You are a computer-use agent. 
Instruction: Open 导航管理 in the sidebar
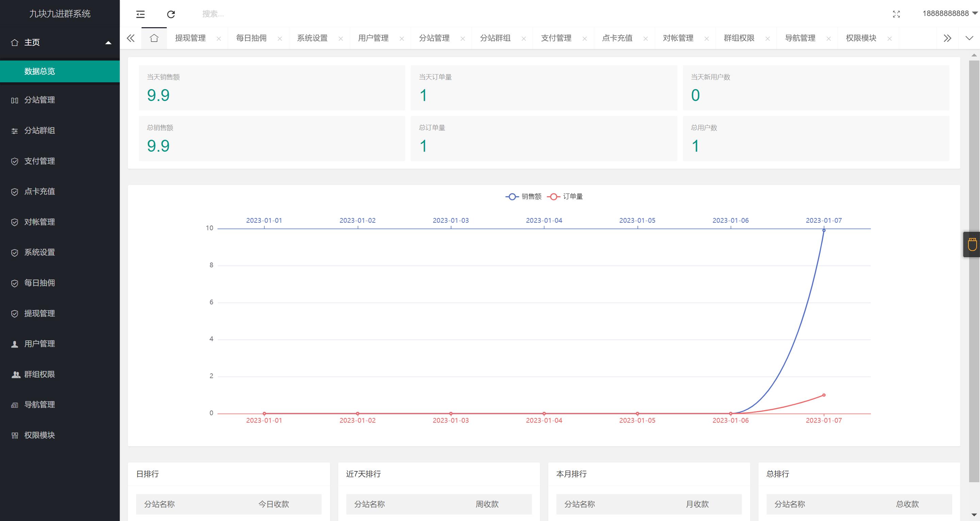click(x=39, y=405)
